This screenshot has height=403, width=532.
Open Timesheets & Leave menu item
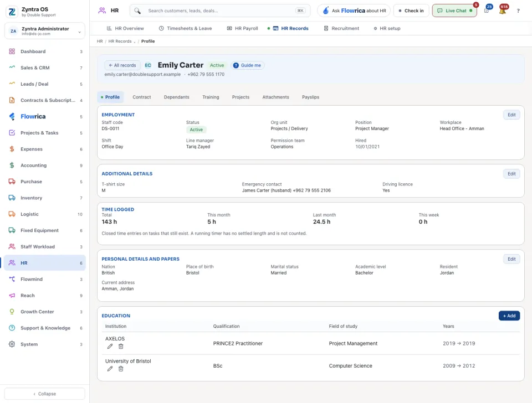tap(186, 28)
